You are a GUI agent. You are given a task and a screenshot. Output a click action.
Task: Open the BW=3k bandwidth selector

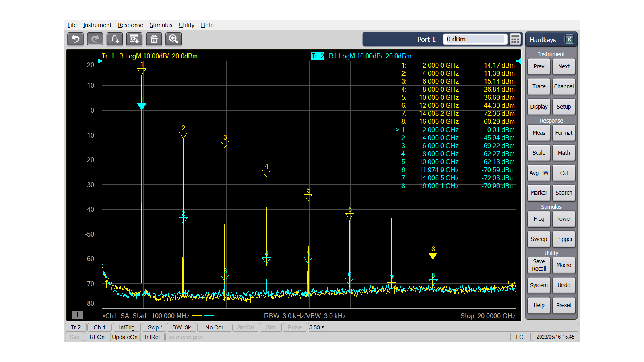182,327
